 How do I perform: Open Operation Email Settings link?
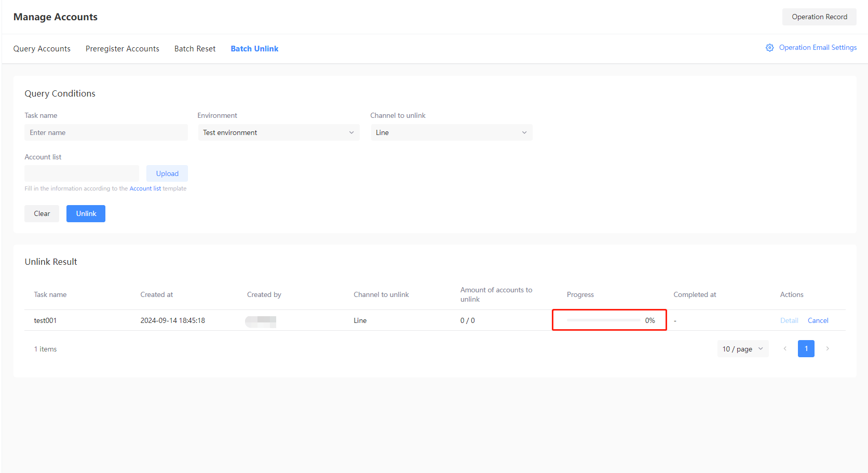coord(818,47)
